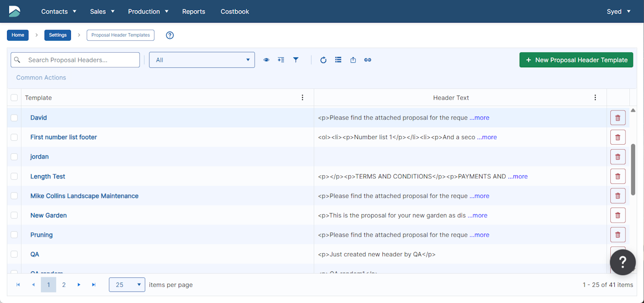Viewport: 644px width, 303px height.
Task: Open the Production menu
Action: 148,12
